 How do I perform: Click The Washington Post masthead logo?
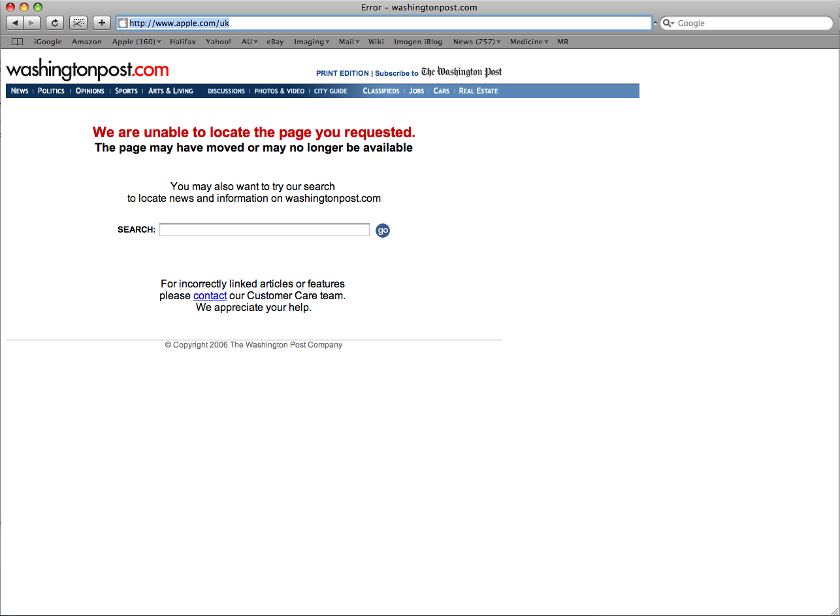pyautogui.click(x=461, y=72)
